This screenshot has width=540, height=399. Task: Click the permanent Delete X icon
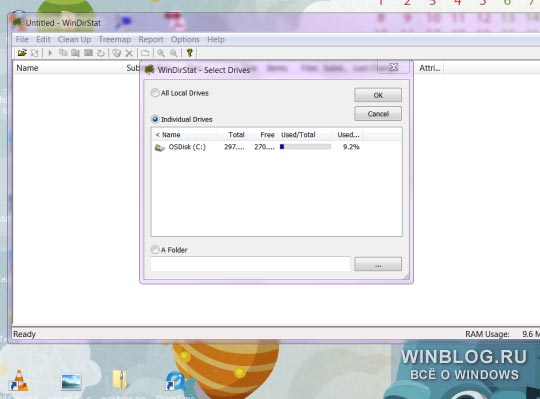click(x=129, y=53)
